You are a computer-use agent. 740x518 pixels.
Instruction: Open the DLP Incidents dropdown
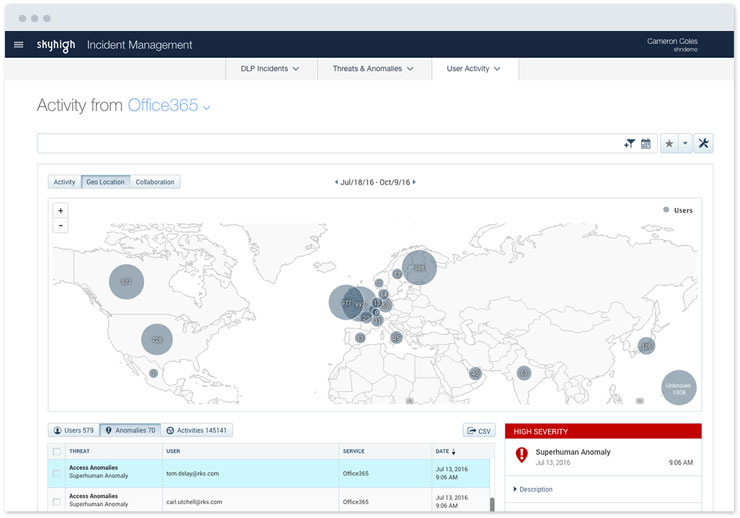click(270, 69)
